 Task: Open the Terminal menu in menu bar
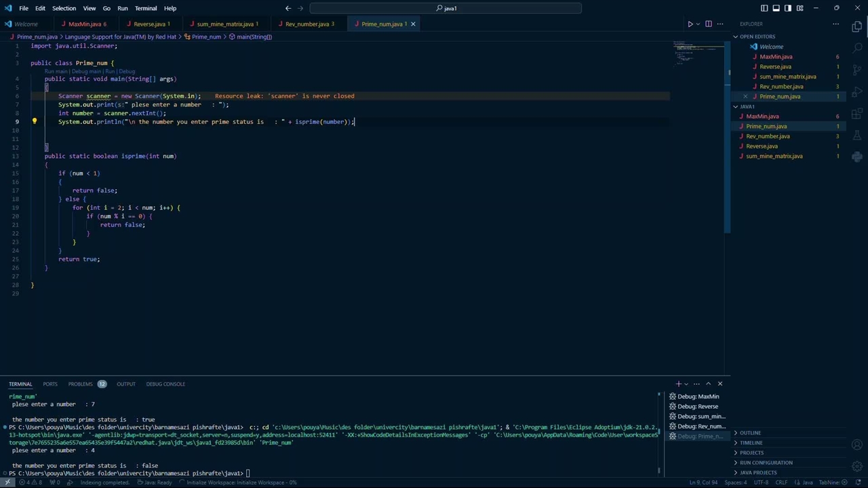pyautogui.click(x=146, y=8)
